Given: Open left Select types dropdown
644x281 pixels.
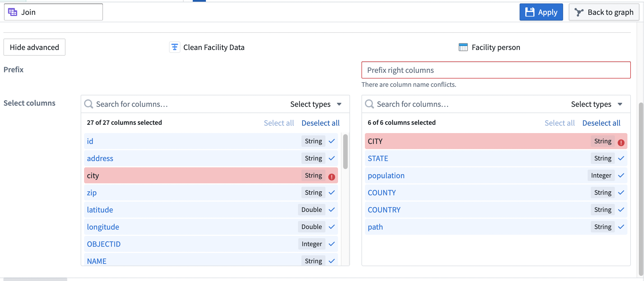Looking at the screenshot, I should (x=316, y=104).
